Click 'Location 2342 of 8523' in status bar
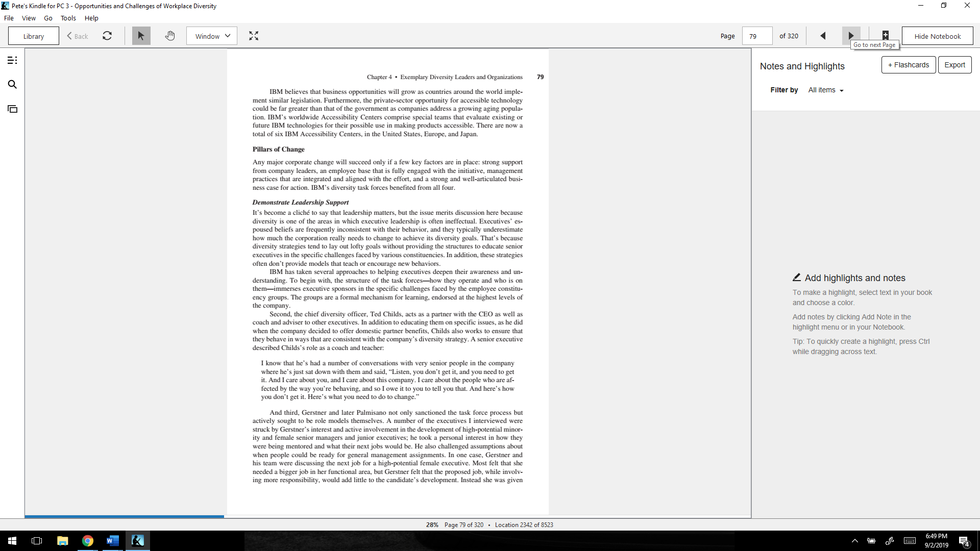Image resolution: width=980 pixels, height=551 pixels. [x=524, y=525]
